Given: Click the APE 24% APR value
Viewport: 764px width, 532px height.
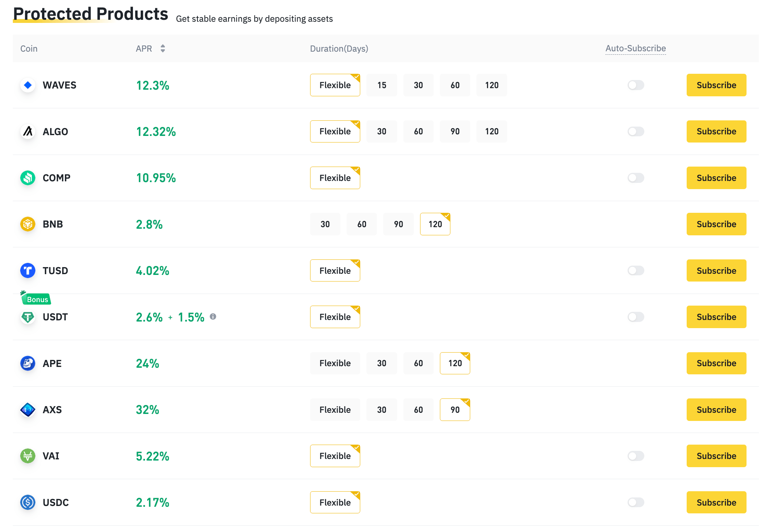Looking at the screenshot, I should 147,363.
